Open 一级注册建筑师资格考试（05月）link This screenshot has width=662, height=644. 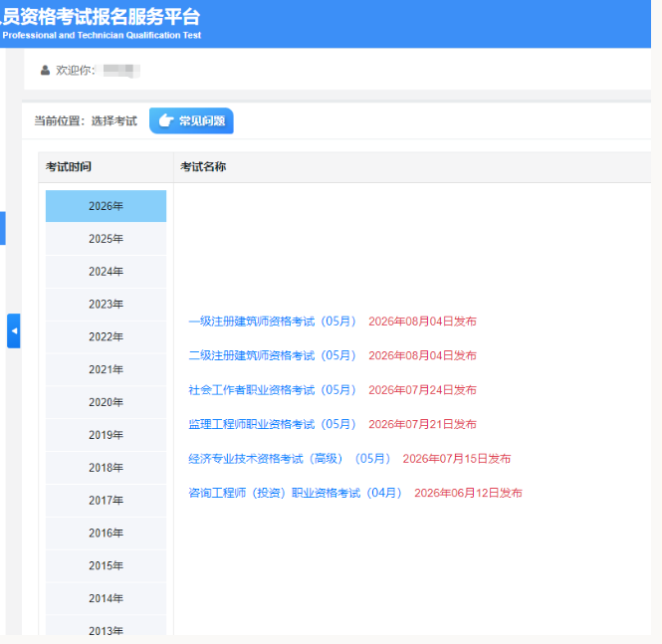point(273,322)
